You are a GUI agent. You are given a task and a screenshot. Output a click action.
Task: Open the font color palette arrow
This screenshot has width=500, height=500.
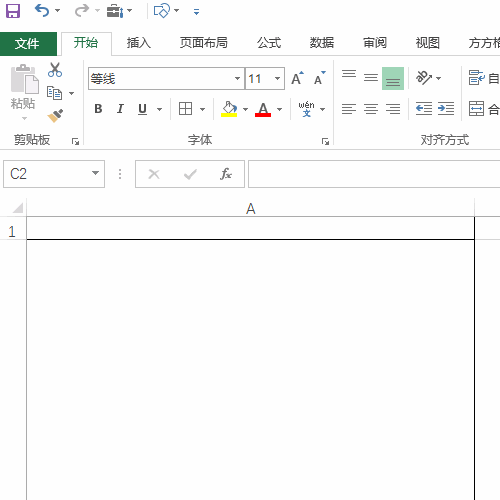pos(280,109)
